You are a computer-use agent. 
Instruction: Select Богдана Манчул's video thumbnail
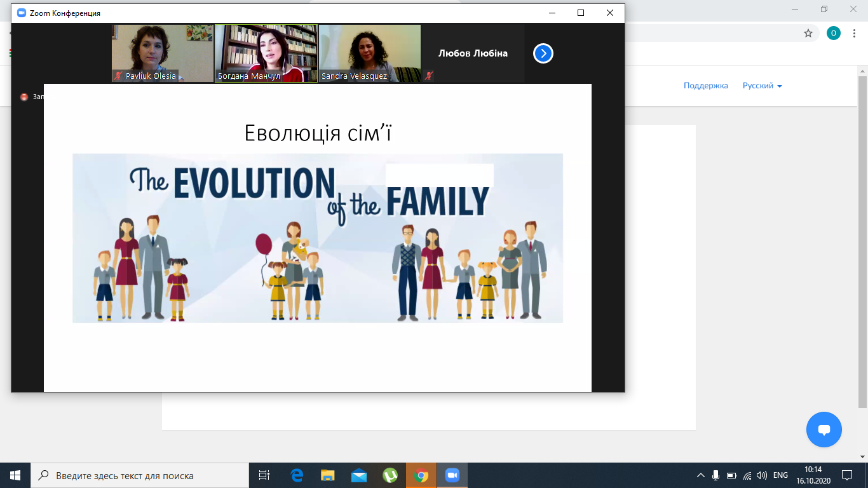[x=266, y=53]
